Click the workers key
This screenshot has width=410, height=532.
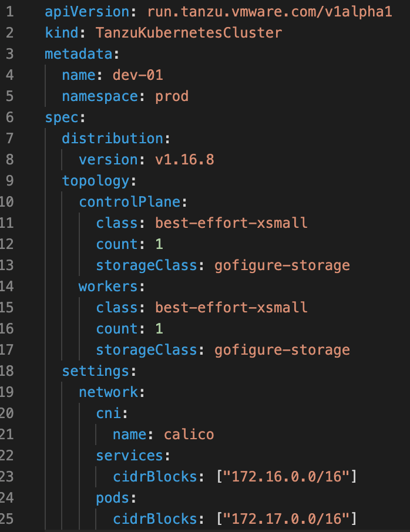click(108, 286)
